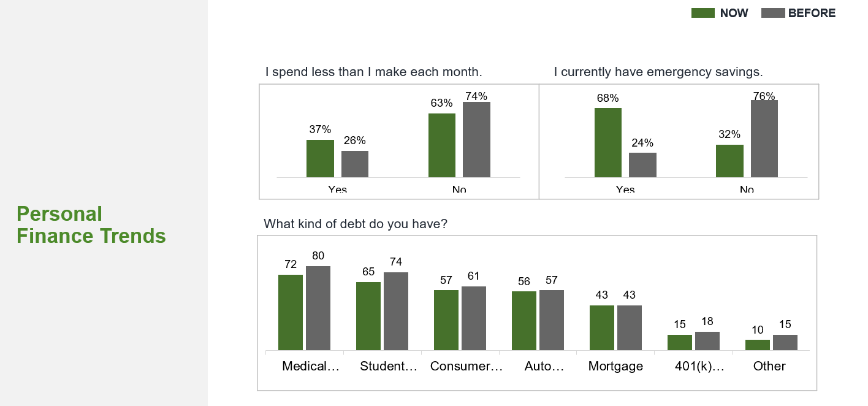Image resolution: width=868 pixels, height=406 pixels.
Task: Select the gray Student debt bar labeled 74
Action: (395, 311)
